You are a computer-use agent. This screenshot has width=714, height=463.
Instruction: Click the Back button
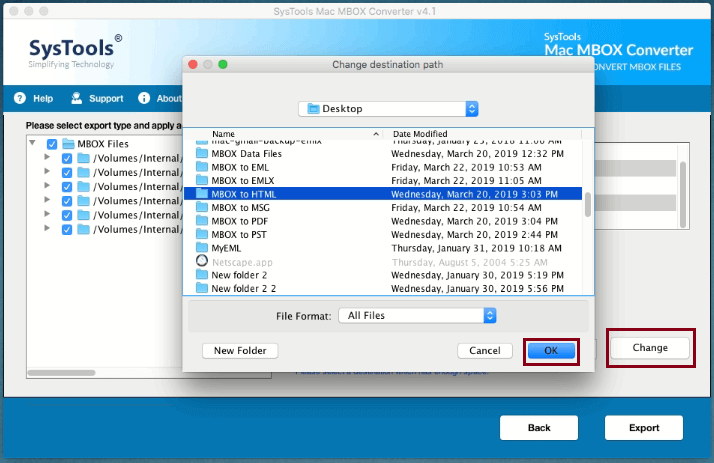[539, 427]
